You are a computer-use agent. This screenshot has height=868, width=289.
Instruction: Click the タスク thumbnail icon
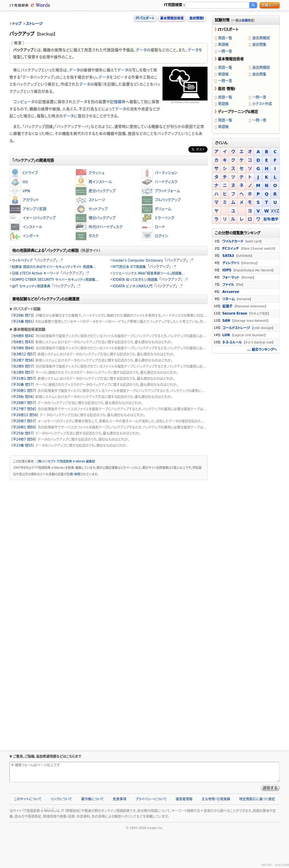[81, 236]
